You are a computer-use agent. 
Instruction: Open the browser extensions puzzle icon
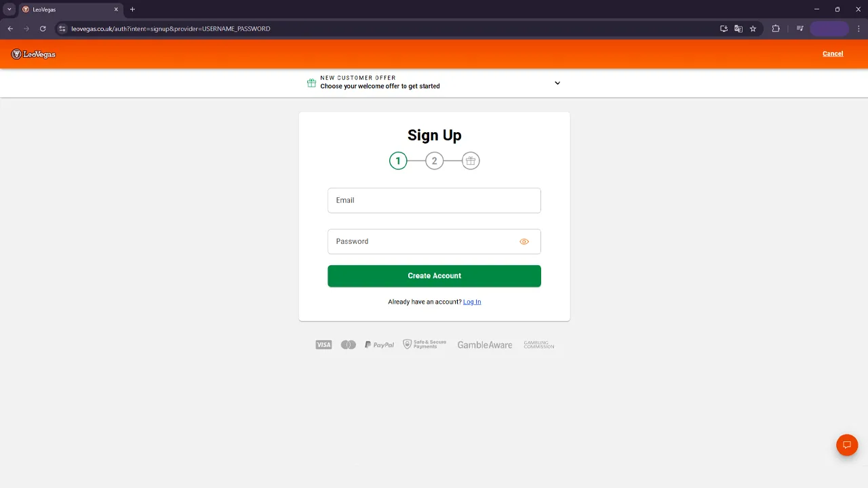pos(776,28)
